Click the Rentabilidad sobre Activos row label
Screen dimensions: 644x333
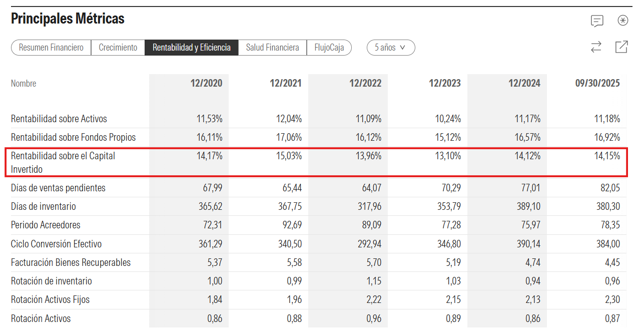[59, 119]
